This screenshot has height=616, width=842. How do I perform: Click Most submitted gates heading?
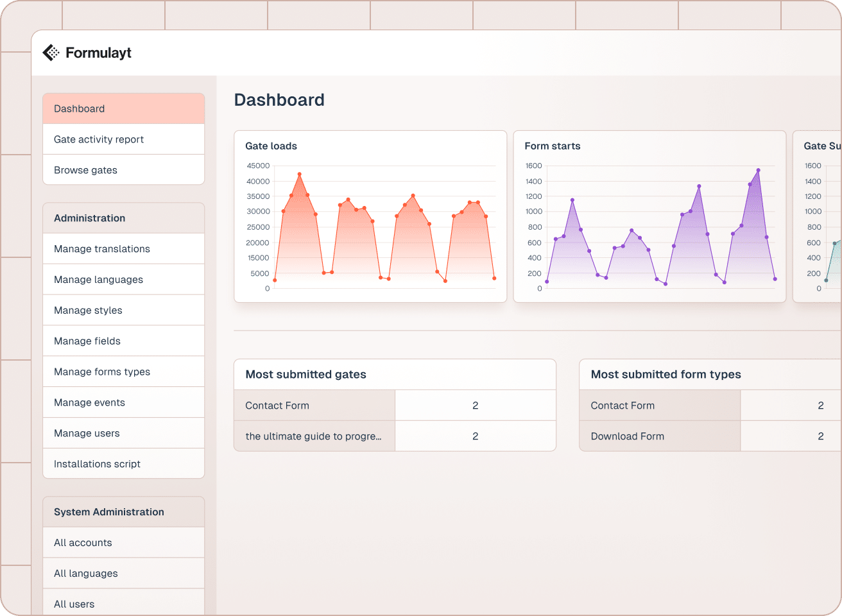pos(305,375)
